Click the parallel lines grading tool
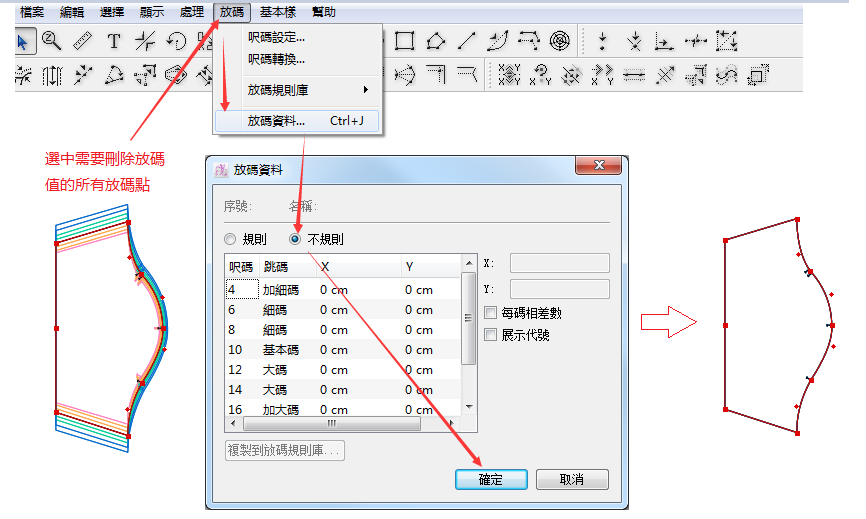 point(633,75)
